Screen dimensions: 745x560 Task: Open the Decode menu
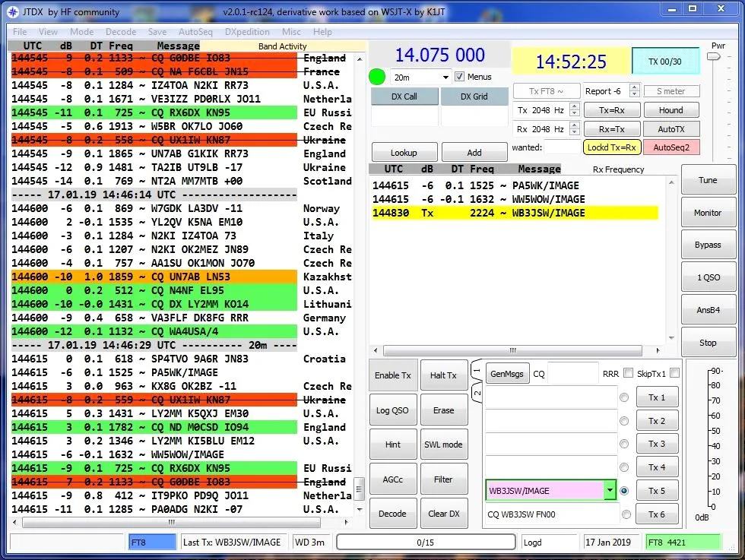121,32
